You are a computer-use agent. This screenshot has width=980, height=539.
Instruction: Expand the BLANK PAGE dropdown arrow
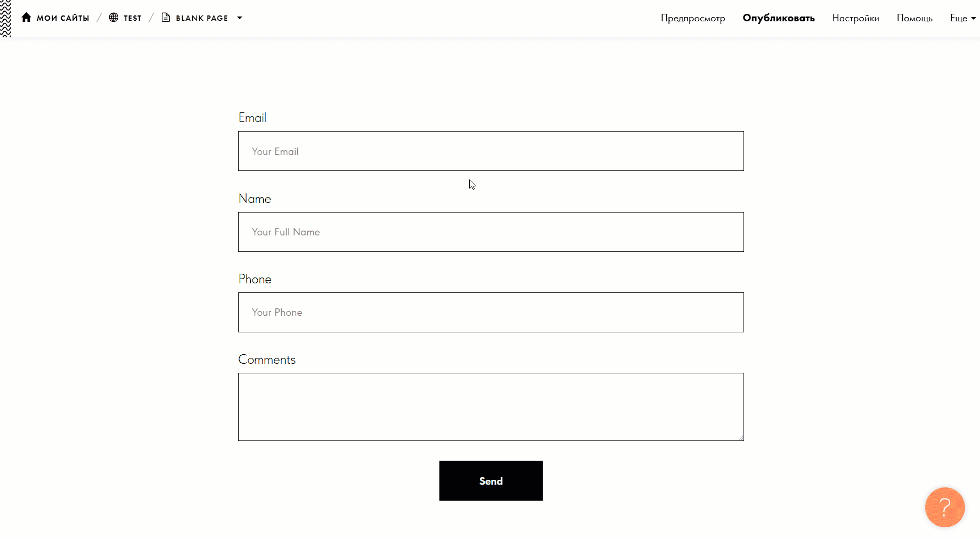pos(240,18)
